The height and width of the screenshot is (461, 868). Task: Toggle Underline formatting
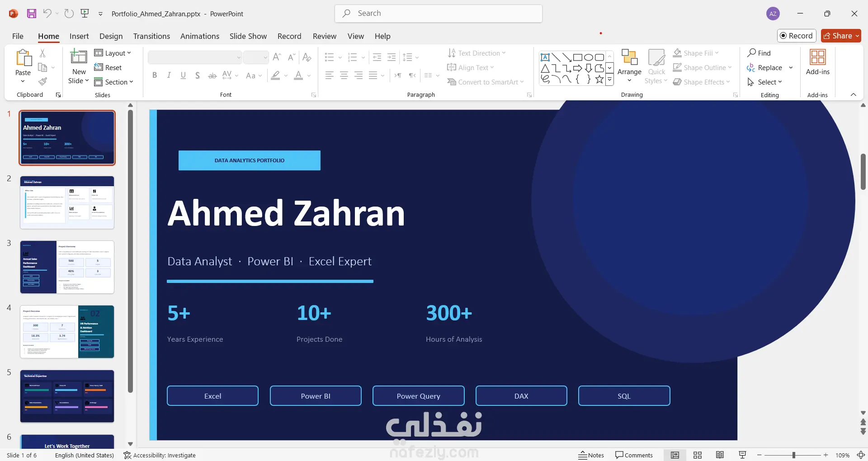point(183,75)
